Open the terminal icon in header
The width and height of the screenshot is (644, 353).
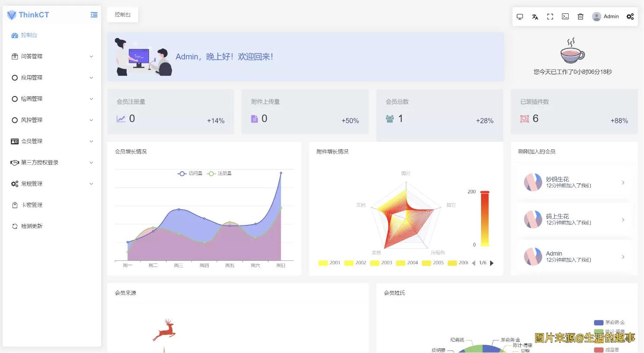(565, 16)
